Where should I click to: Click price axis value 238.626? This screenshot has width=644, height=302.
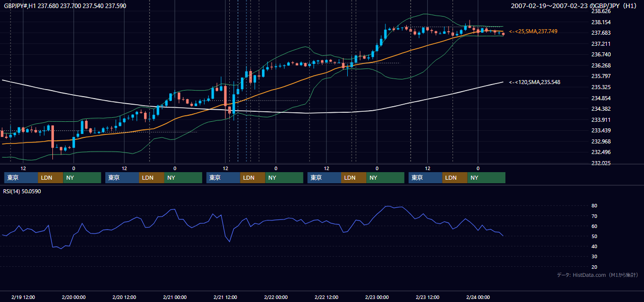601,11
